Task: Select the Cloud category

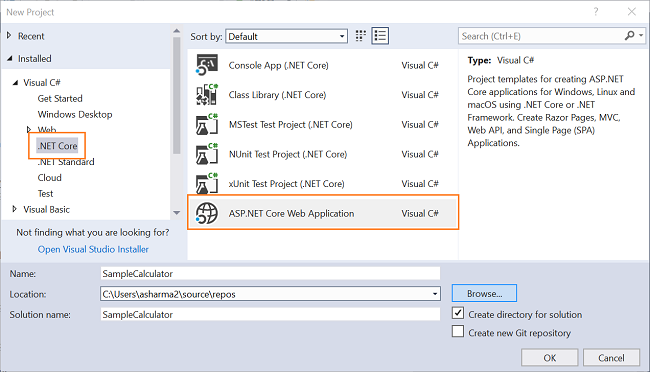Action: point(50,177)
